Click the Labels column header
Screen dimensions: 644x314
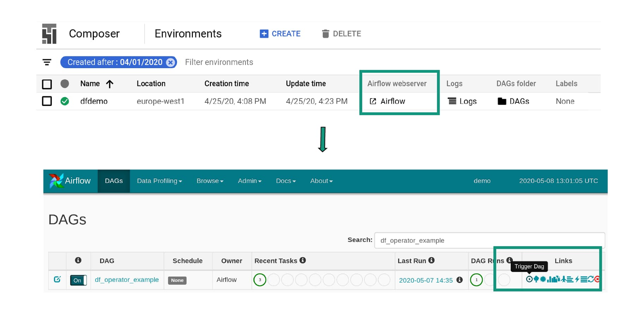tap(566, 83)
